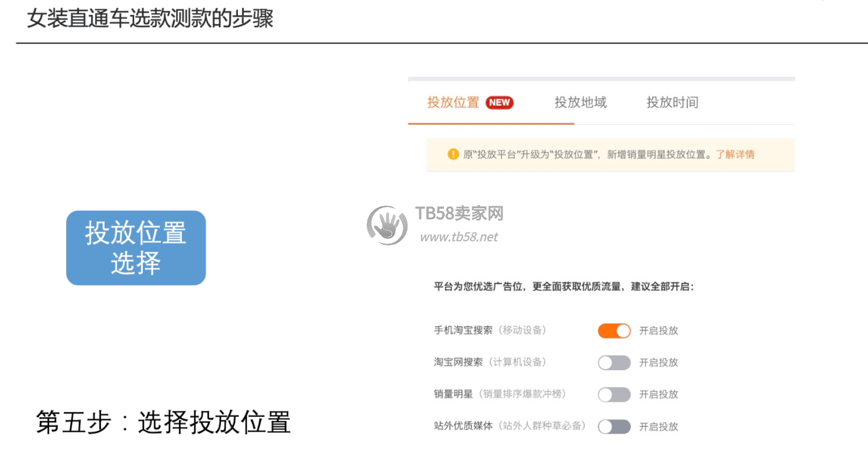The height and width of the screenshot is (451, 868).
Task: Open the 投放地域 tab
Action: coord(580,102)
